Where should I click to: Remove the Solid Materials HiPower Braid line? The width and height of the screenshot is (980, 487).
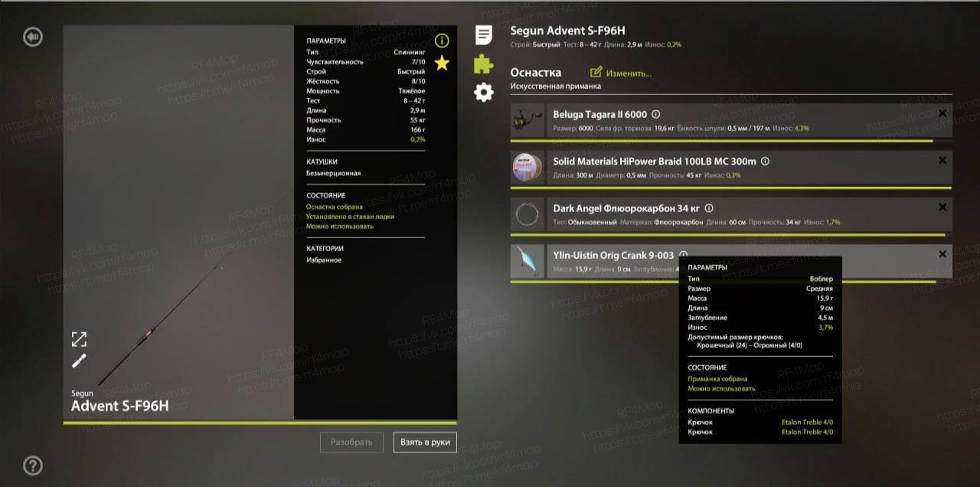pyautogui.click(x=942, y=160)
